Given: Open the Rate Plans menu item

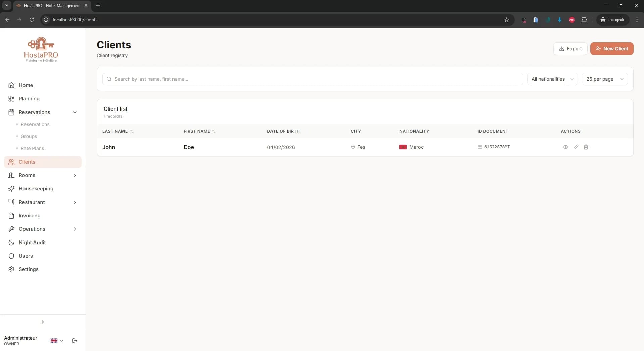Looking at the screenshot, I should coord(33,148).
